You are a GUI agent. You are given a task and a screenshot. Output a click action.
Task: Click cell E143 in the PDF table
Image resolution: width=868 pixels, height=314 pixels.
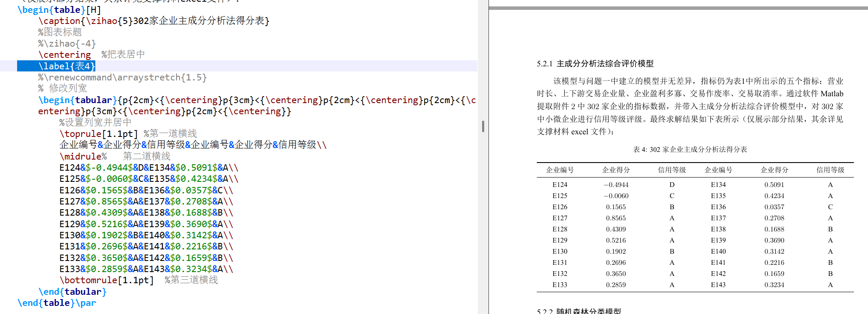[718, 285]
